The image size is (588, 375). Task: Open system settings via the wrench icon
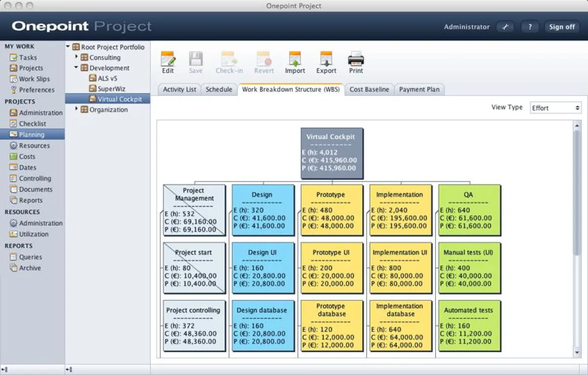(505, 26)
